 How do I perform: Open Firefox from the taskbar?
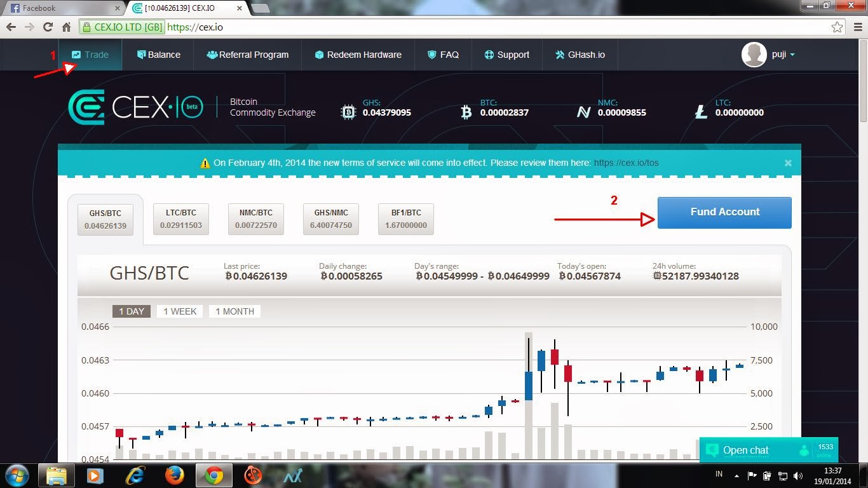pyautogui.click(x=174, y=475)
